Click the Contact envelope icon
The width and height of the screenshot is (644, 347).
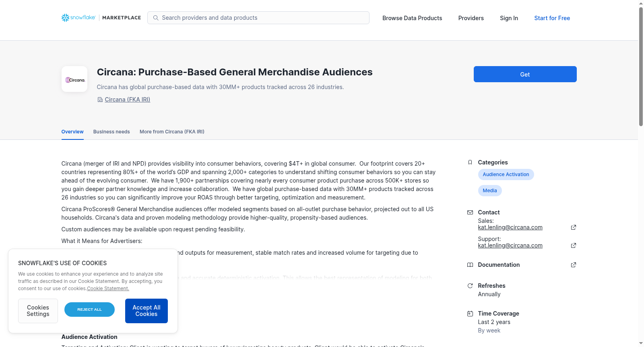[470, 212]
